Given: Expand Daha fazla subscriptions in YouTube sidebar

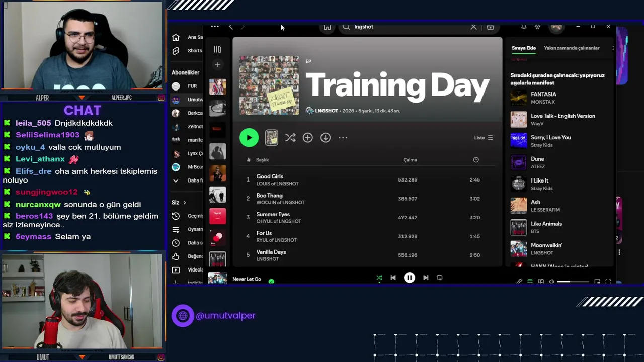Looking at the screenshot, I should 187,180.
